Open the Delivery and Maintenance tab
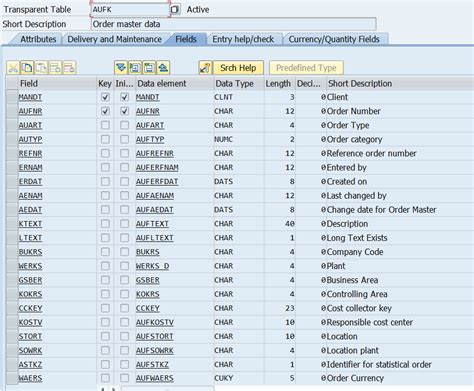Viewport: 474px width, 391px height. tap(115, 39)
